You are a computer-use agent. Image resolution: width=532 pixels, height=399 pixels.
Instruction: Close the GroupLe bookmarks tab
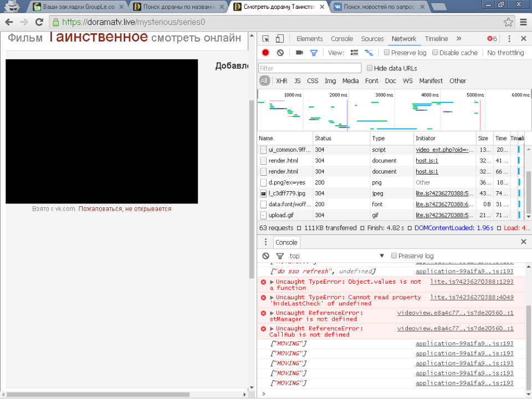(121, 7)
